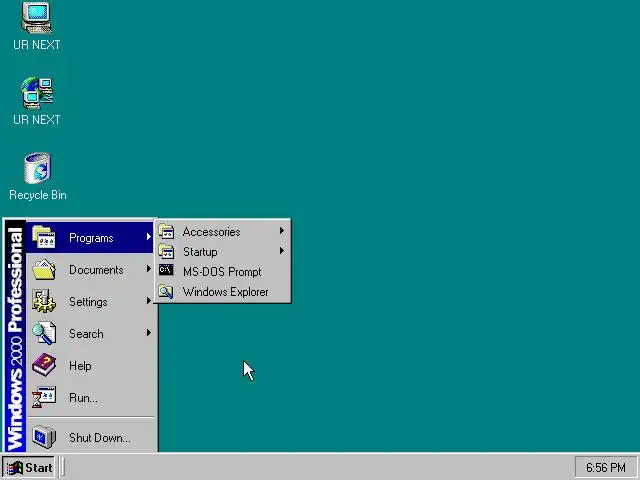640x480 pixels.
Task: Click the Windows Explorer icon
Action: pyautogui.click(x=166, y=291)
